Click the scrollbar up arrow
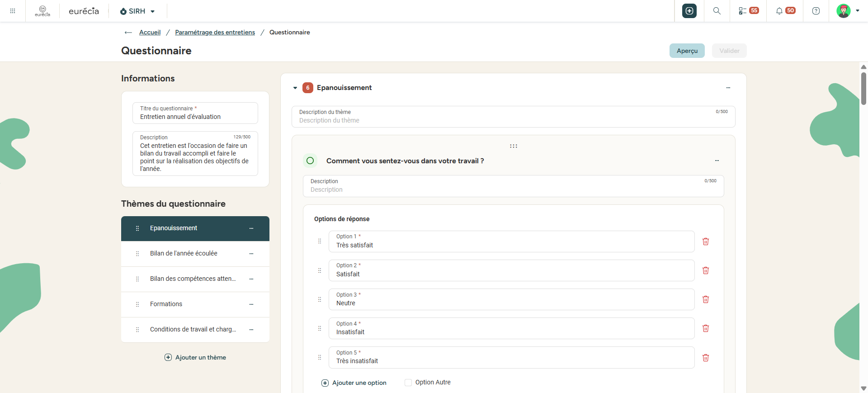868x393 pixels. click(x=863, y=67)
